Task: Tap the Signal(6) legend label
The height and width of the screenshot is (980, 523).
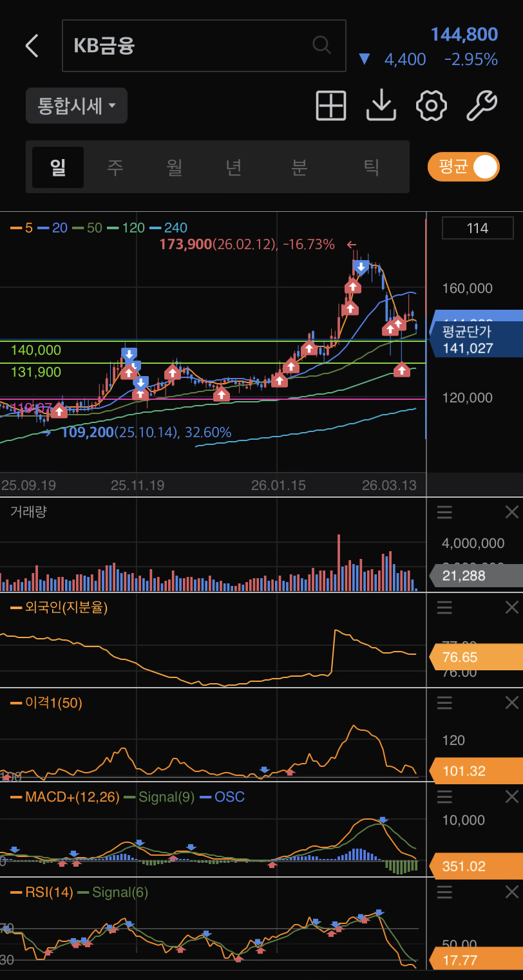Action: click(113, 892)
